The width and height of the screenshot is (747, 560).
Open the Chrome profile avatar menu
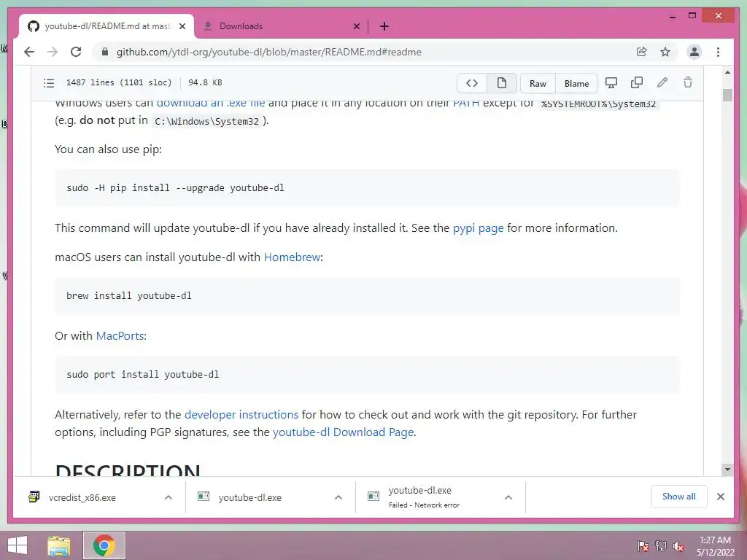coord(694,52)
